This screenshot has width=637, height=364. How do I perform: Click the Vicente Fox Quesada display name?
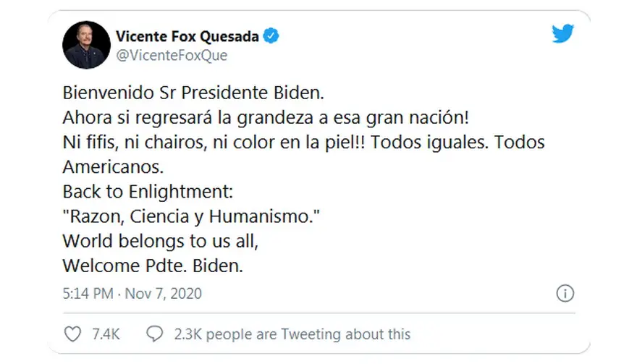tap(187, 36)
